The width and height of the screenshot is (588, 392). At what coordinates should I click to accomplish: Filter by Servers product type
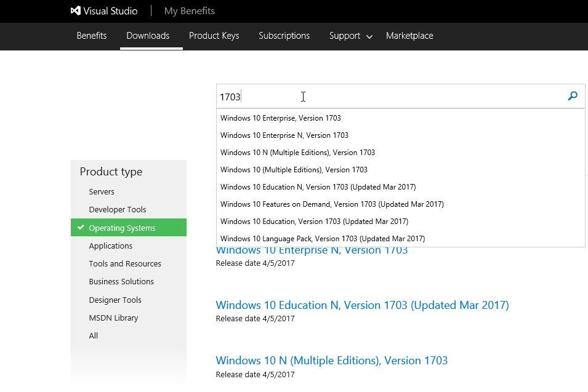102,192
